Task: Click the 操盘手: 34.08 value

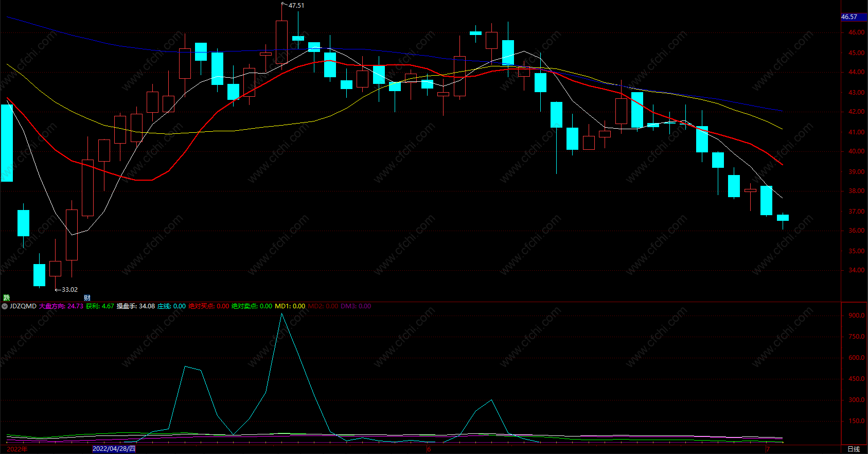Action: coord(136,306)
